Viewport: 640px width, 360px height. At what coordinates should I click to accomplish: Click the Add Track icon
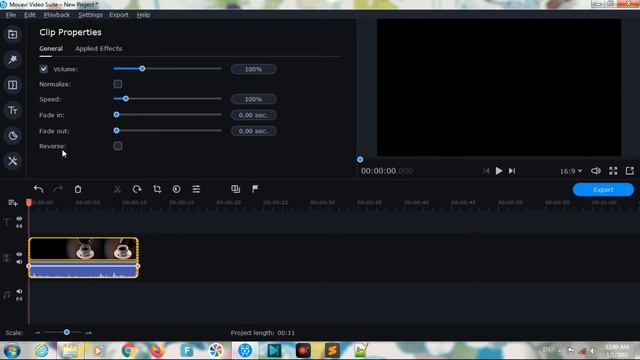[13, 203]
